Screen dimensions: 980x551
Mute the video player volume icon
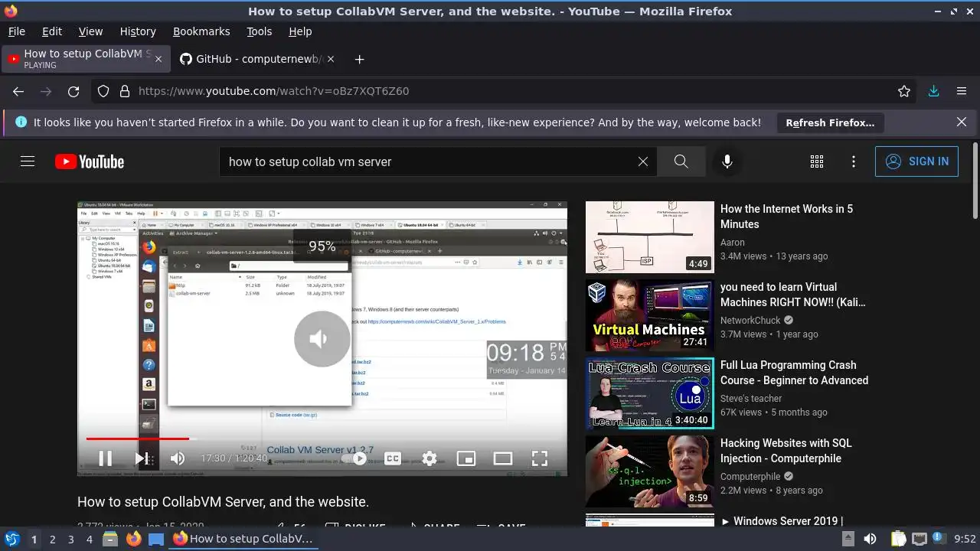[x=178, y=458]
